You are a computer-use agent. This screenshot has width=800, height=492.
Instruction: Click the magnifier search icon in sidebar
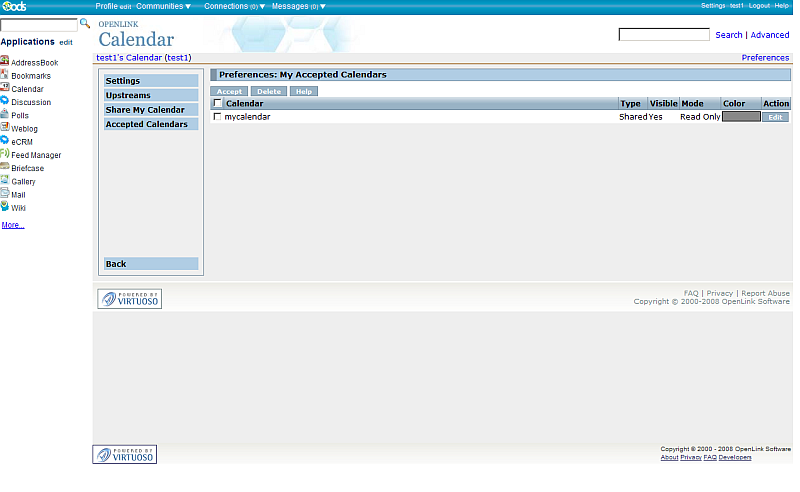pyautogui.click(x=85, y=23)
